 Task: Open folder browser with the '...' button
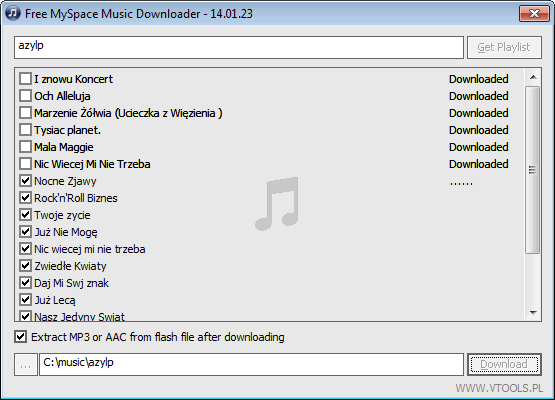point(26,364)
